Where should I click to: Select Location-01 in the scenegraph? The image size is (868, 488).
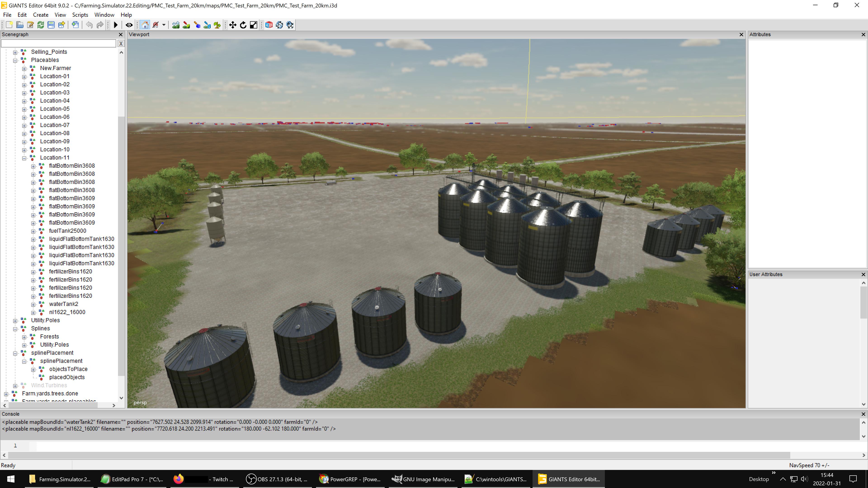(x=54, y=76)
